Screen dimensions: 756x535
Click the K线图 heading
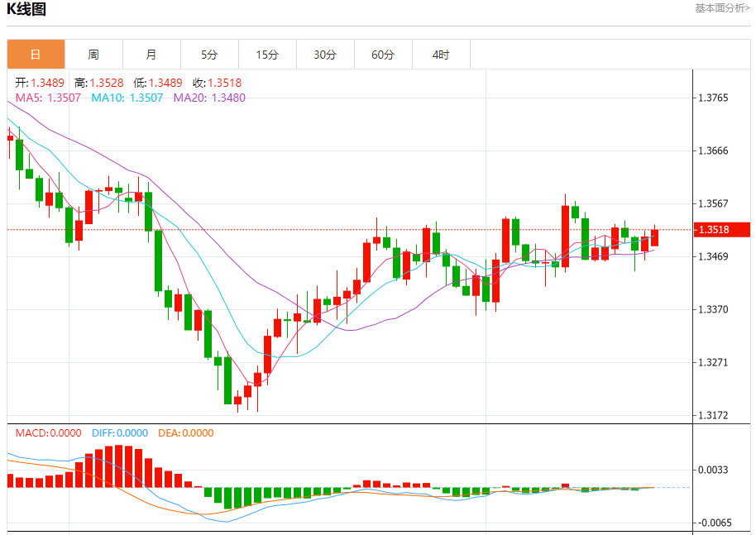coord(26,9)
